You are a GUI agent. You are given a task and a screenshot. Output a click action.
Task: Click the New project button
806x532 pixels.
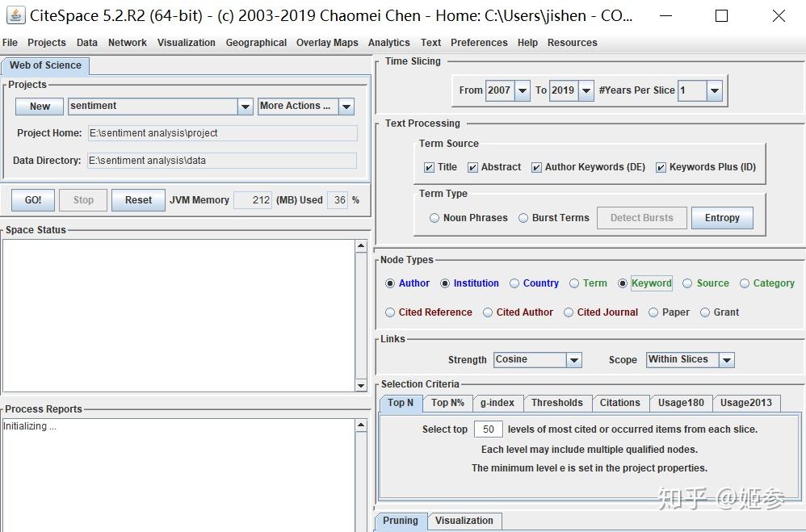point(40,107)
